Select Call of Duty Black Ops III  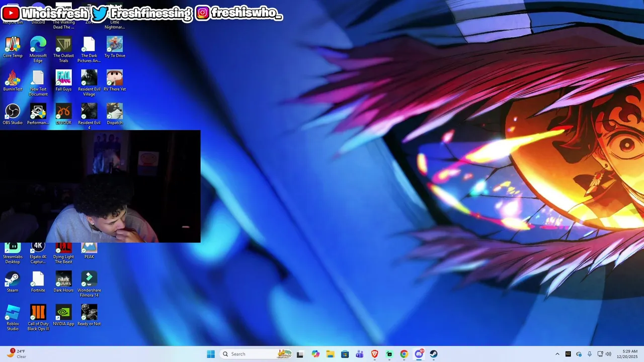pyautogui.click(x=38, y=318)
